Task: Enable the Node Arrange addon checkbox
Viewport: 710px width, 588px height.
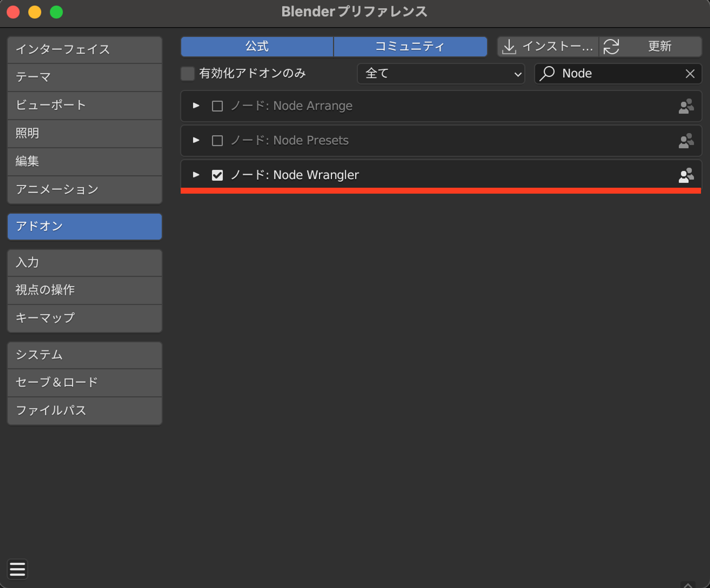Action: coord(217,106)
